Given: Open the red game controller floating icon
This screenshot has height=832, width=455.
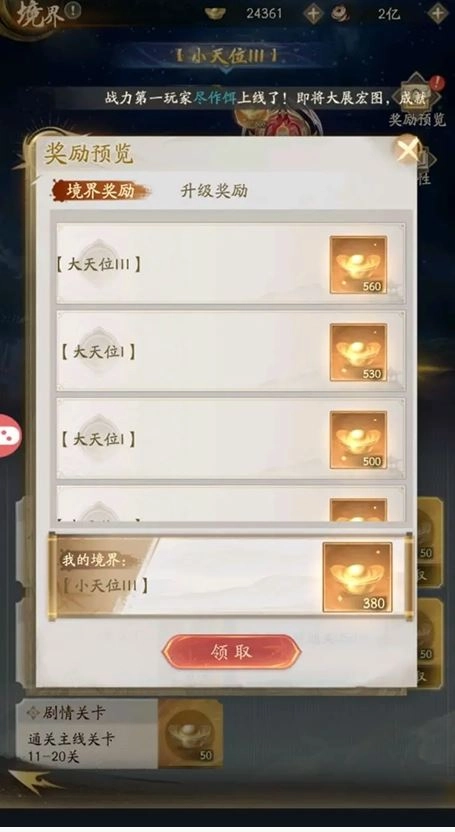Looking at the screenshot, I should coord(9,435).
